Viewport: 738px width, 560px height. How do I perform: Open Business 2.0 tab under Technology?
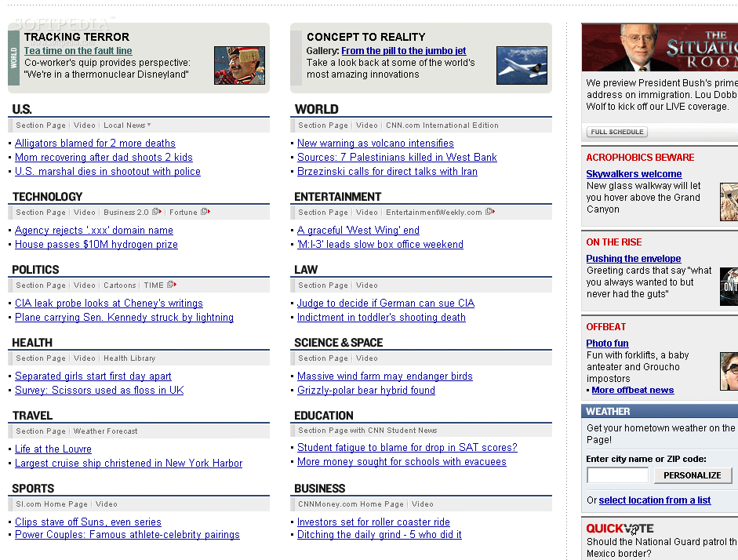126,213
